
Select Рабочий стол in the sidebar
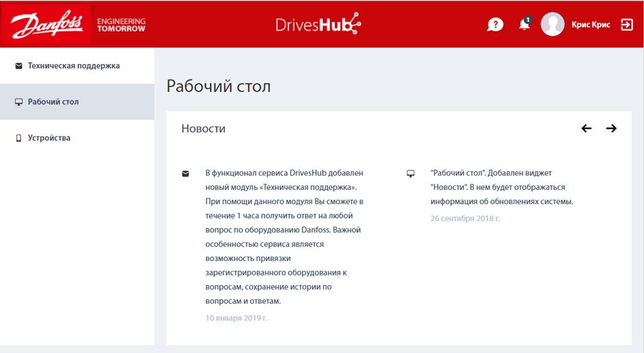(53, 102)
